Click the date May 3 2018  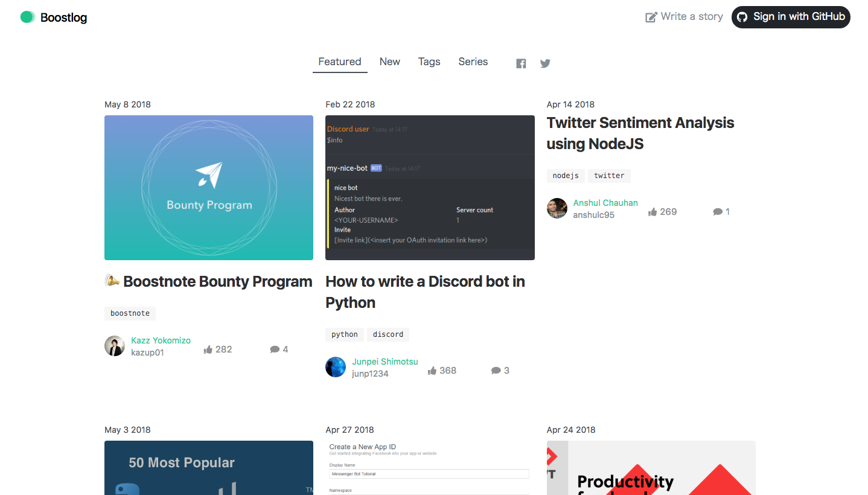point(127,430)
